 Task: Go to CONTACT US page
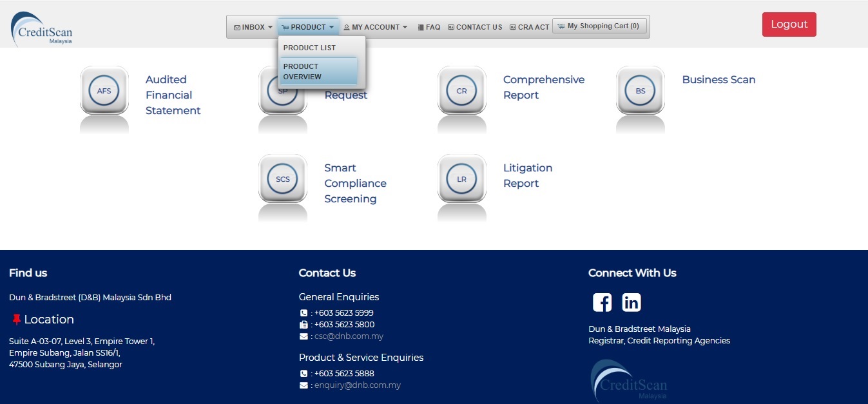[475, 27]
